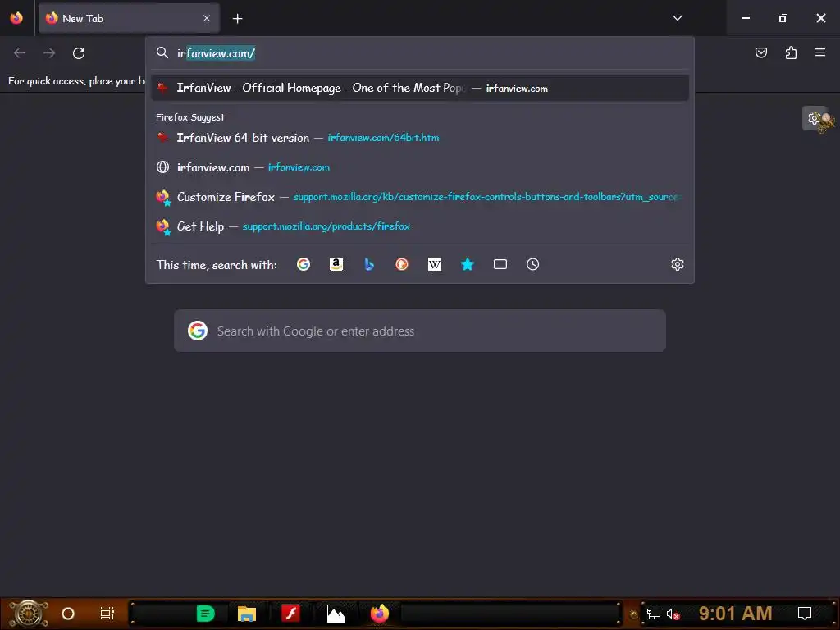Close the New Tab tab
Screen dimensions: 840x630
207,18
